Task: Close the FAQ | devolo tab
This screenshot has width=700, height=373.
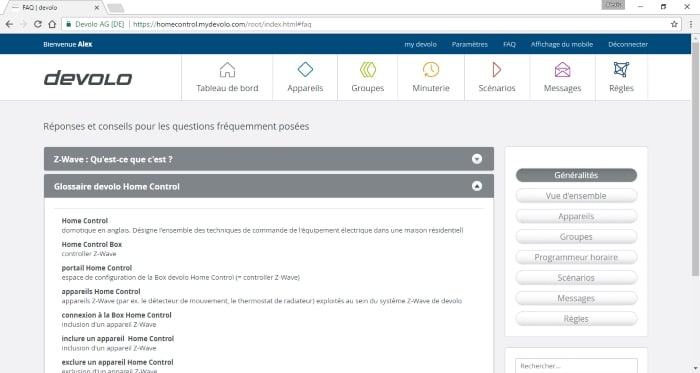Action: coord(97,8)
